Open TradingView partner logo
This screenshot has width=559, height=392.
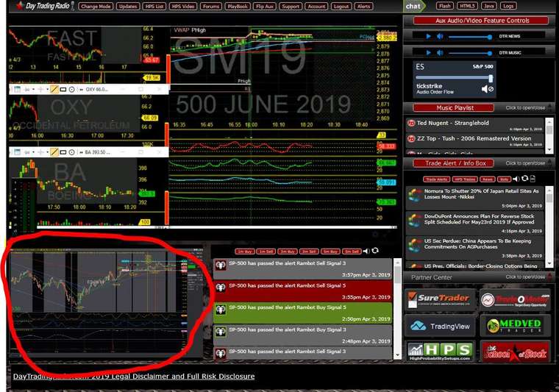[440, 326]
